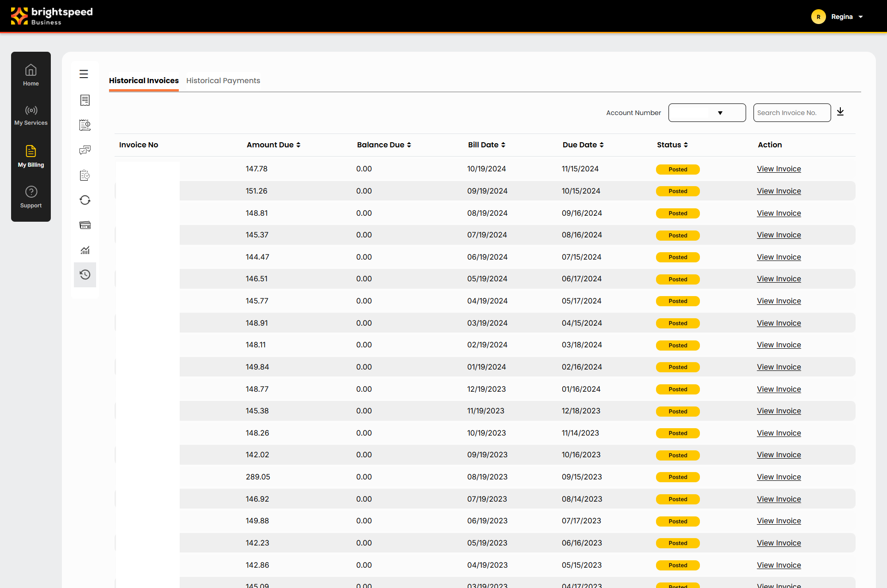Download invoices using download arrow icon
The image size is (887, 588).
click(840, 112)
